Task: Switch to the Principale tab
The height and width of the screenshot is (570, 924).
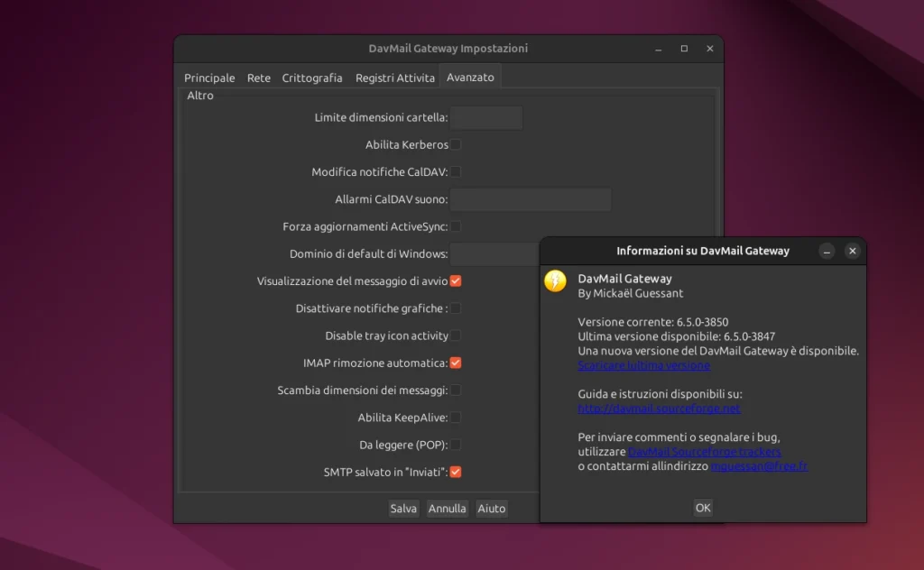Action: coord(208,78)
